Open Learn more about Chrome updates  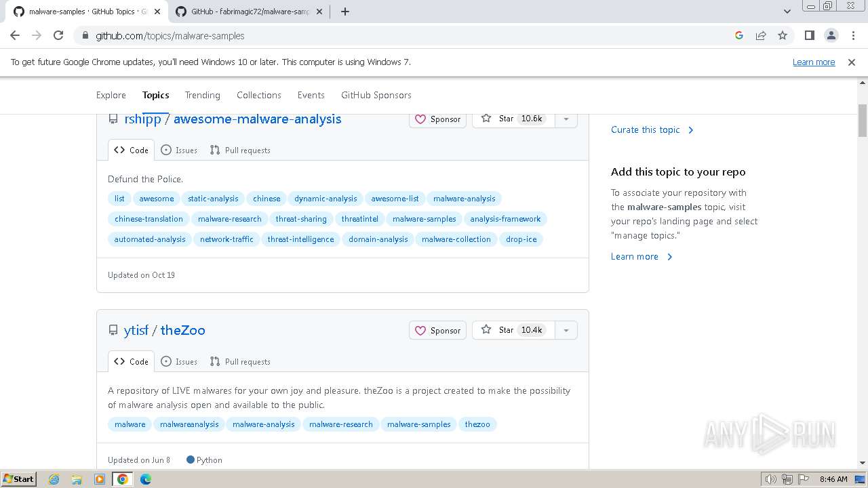[814, 62]
